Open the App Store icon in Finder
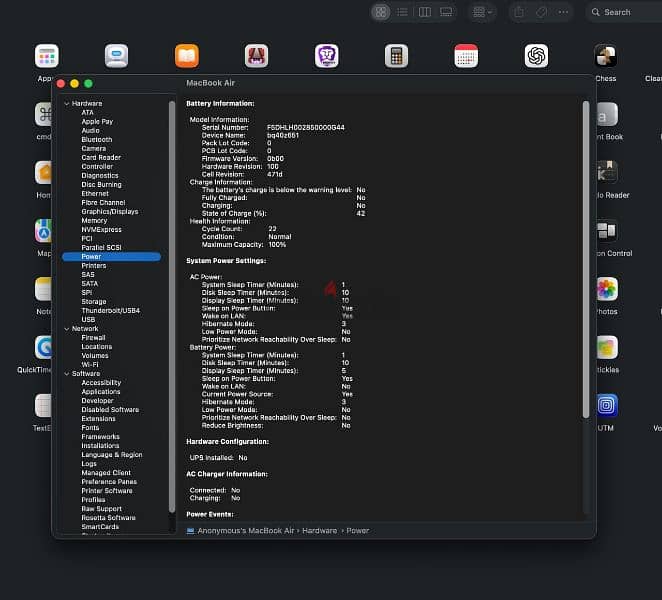 click(46, 56)
